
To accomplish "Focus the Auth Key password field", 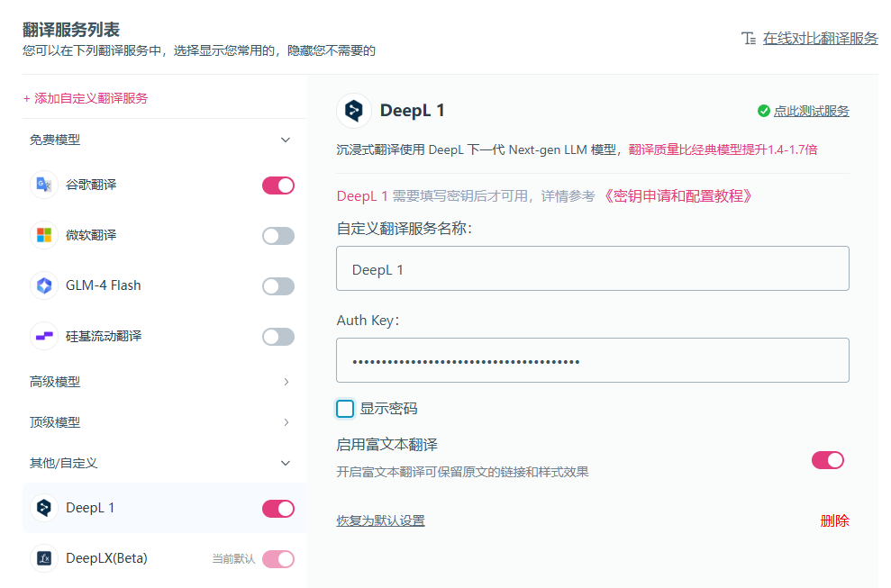I will (x=593, y=360).
